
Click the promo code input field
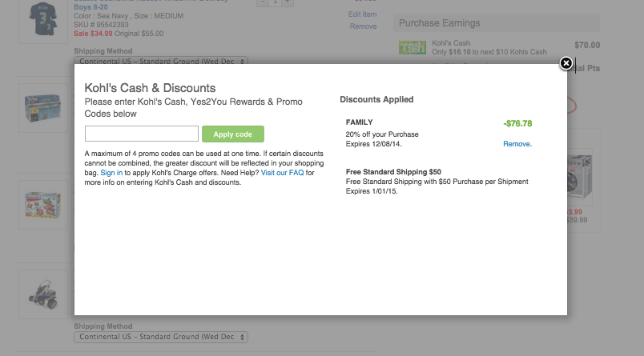click(142, 134)
